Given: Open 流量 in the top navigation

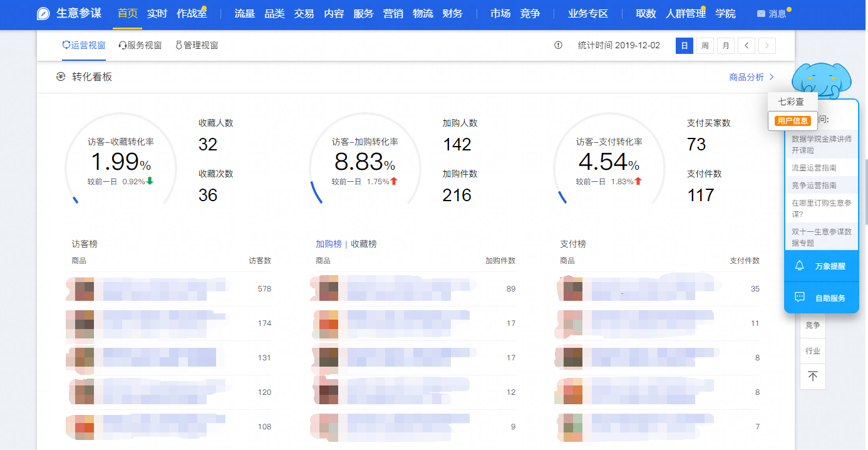Looking at the screenshot, I should pyautogui.click(x=244, y=14).
